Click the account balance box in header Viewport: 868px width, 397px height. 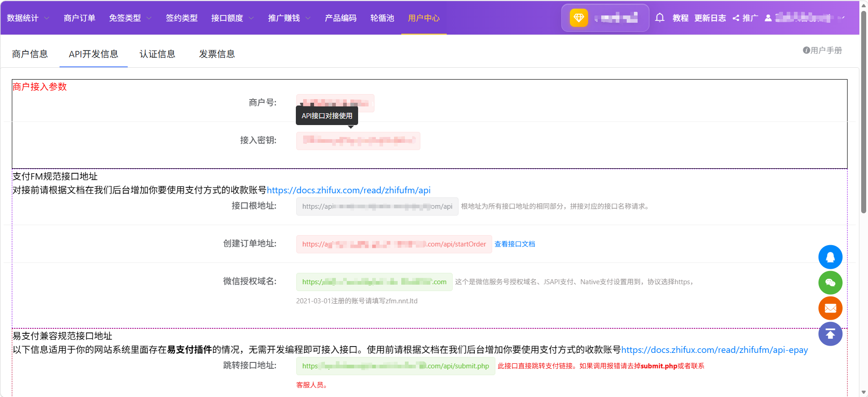tap(605, 18)
